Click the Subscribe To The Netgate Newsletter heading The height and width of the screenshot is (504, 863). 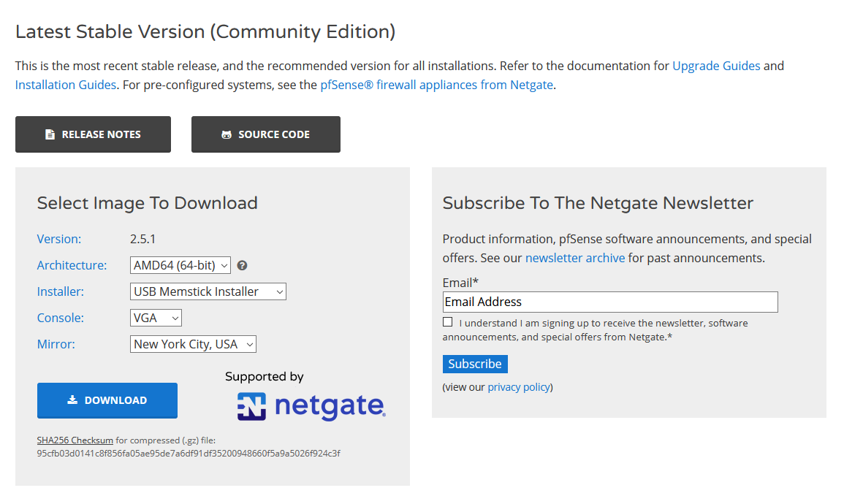point(598,203)
